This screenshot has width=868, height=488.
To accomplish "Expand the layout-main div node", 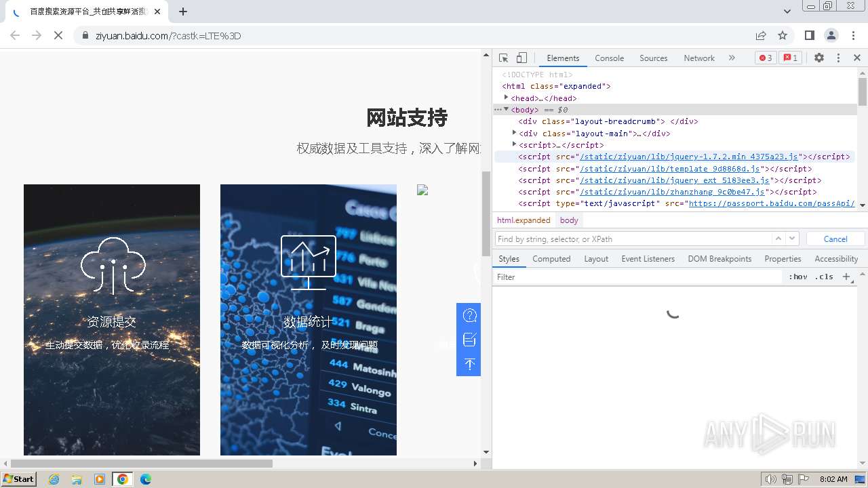I will point(515,134).
